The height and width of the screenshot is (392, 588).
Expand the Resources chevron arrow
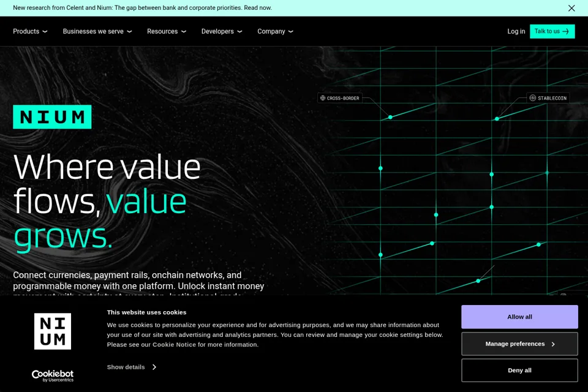pos(184,32)
